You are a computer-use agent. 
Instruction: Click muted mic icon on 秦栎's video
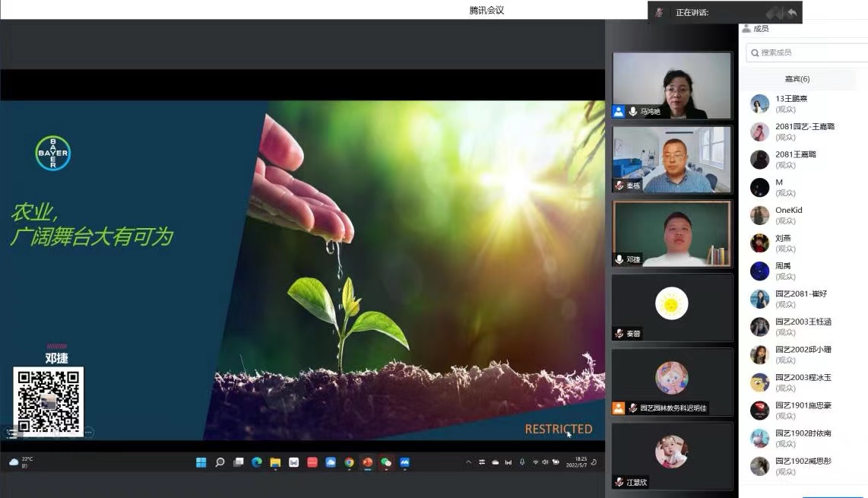click(619, 186)
